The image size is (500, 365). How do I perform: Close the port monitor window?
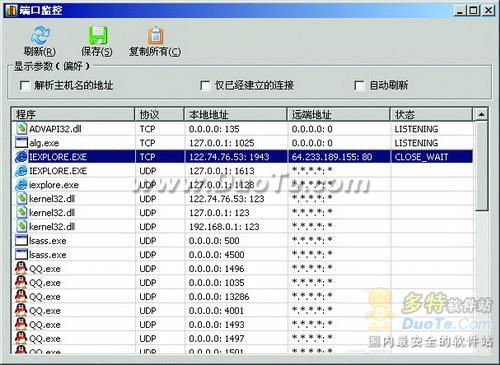(x=489, y=11)
